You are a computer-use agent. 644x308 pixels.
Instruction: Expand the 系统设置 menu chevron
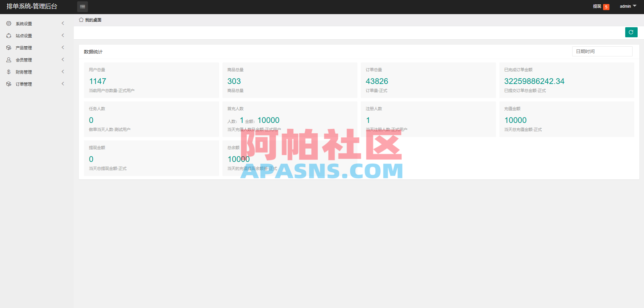[63, 23]
